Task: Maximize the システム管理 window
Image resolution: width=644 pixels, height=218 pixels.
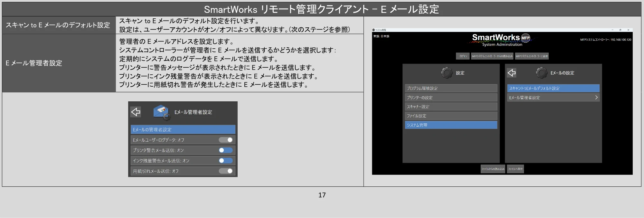Action: point(620,30)
